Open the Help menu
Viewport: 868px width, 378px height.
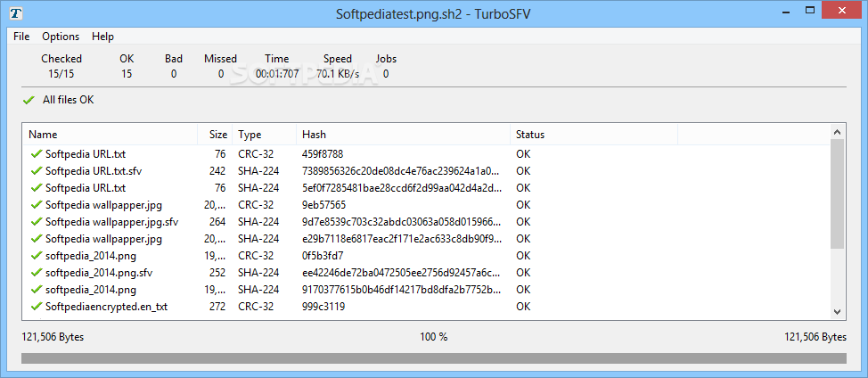[x=103, y=37]
